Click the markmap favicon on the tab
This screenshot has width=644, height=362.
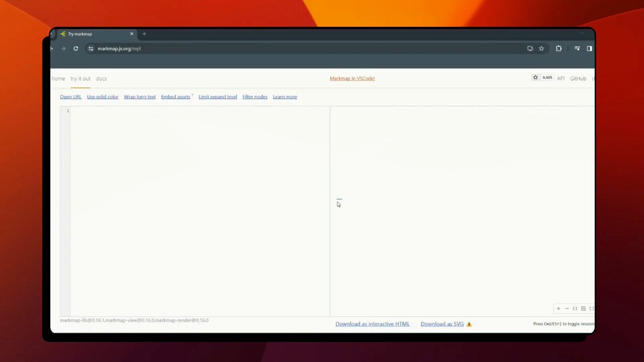63,34
